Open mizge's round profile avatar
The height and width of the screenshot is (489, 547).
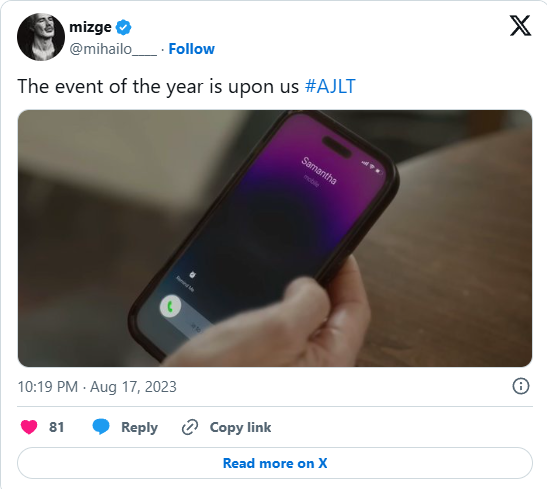tap(41, 37)
